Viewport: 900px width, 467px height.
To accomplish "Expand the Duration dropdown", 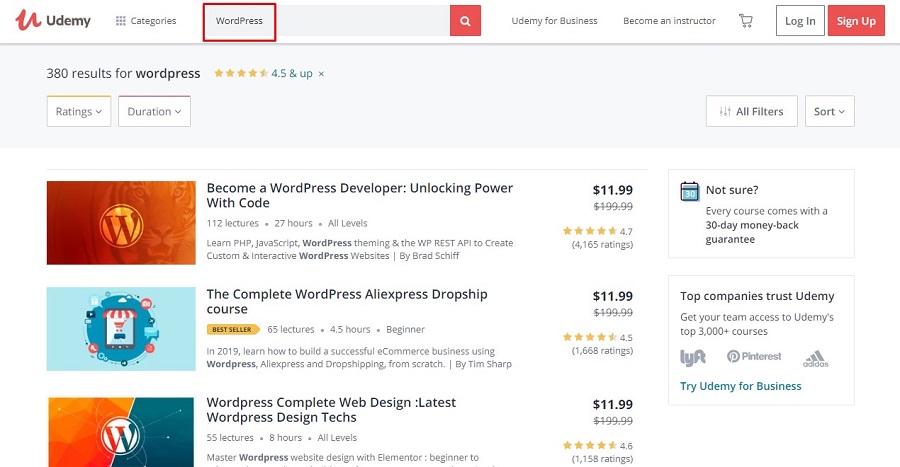I will tap(154, 111).
